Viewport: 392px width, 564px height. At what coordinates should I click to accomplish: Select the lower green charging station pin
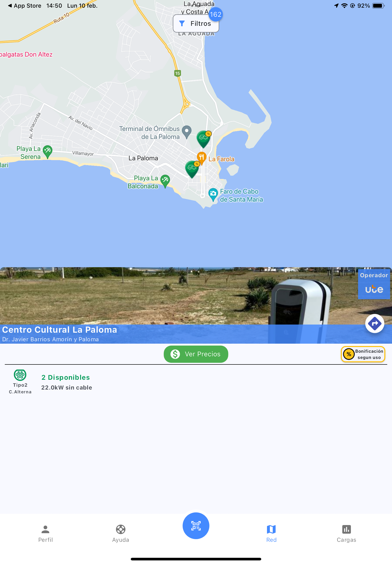click(192, 169)
